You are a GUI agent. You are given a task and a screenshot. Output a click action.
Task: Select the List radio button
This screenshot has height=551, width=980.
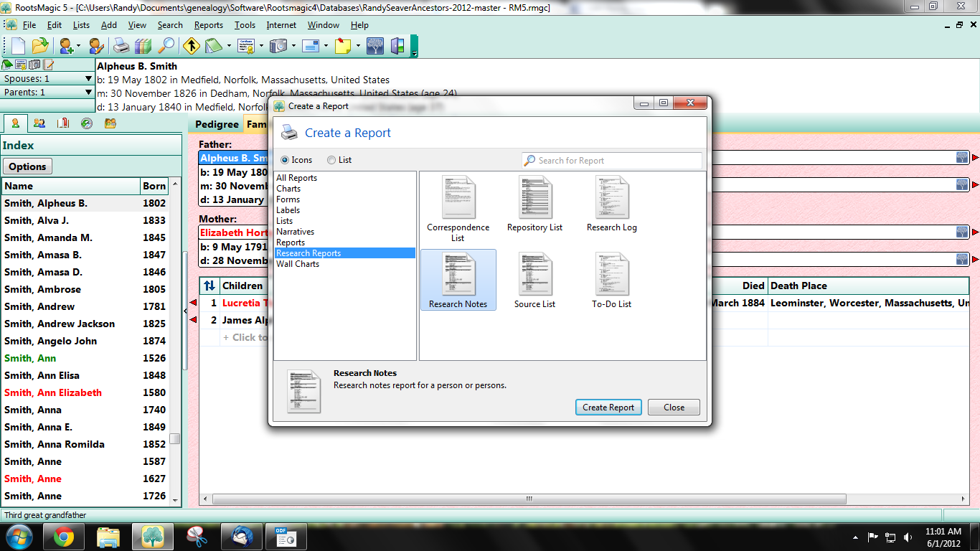pos(331,160)
